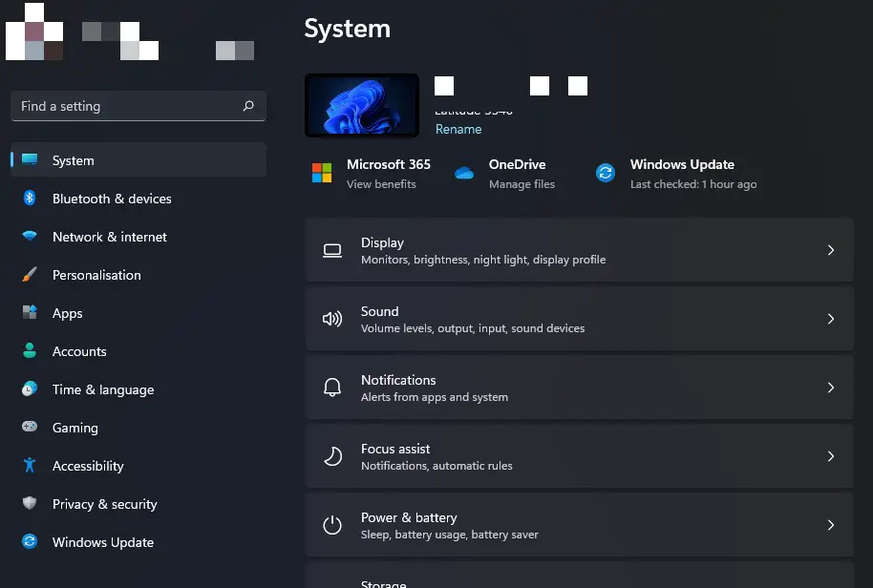Click the Focus assist moon icon
Image resolution: width=873 pixels, height=588 pixels.
332,456
